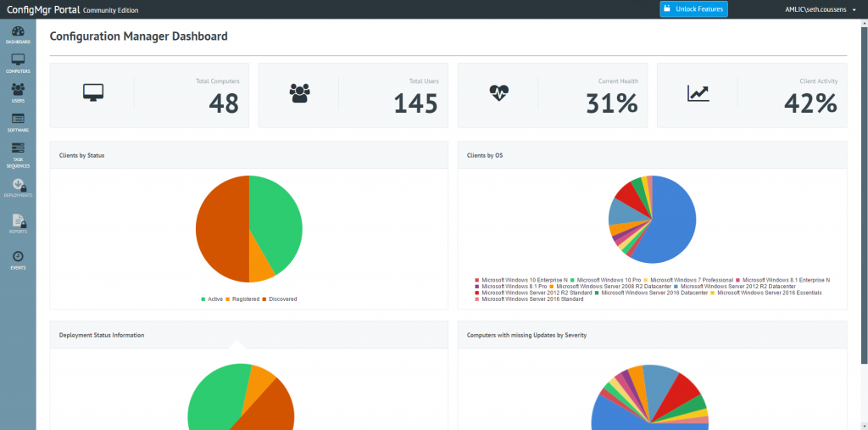Click the group icon in Total Users card
Screen dimensions: 868x430
299,92
